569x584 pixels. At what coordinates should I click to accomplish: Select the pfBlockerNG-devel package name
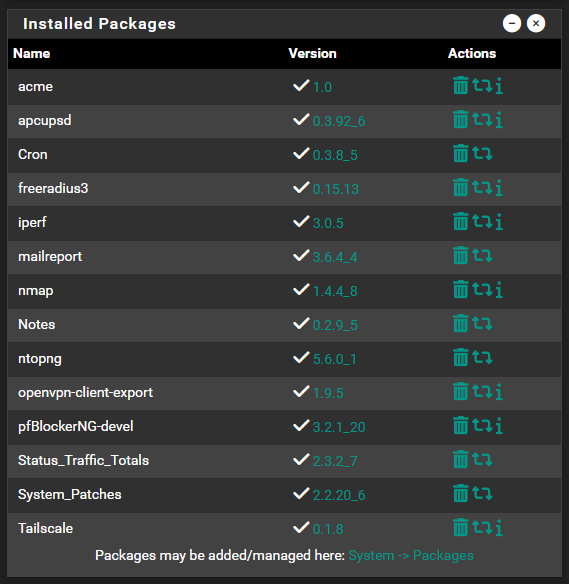tap(76, 426)
